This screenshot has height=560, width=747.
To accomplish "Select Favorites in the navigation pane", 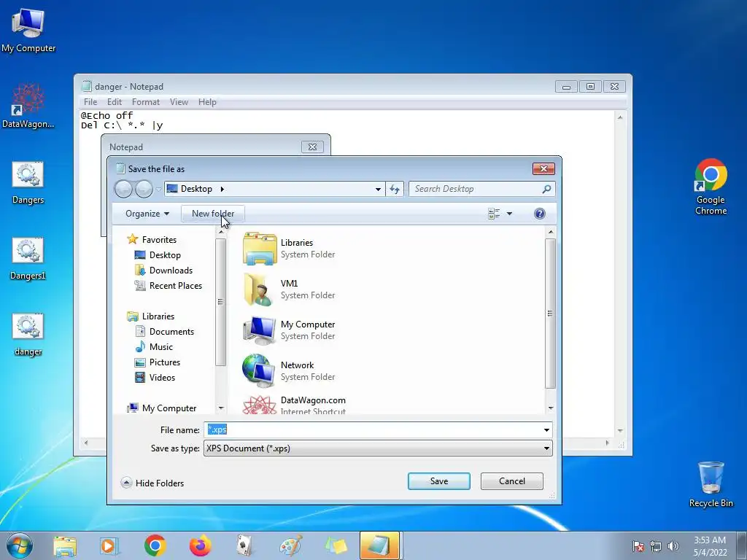I will coord(152,239).
